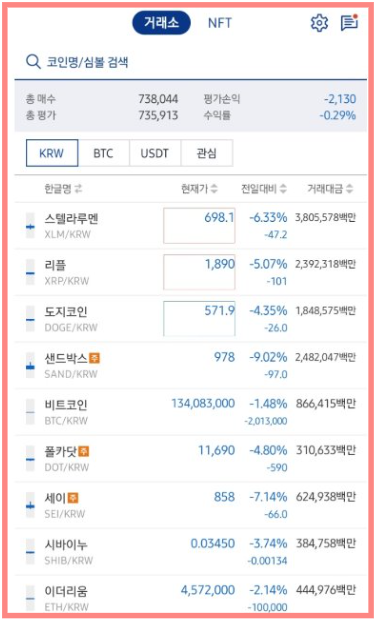The image size is (374, 619).
Task: Sort by 거래대금 using its arrows
Action: click(350, 189)
